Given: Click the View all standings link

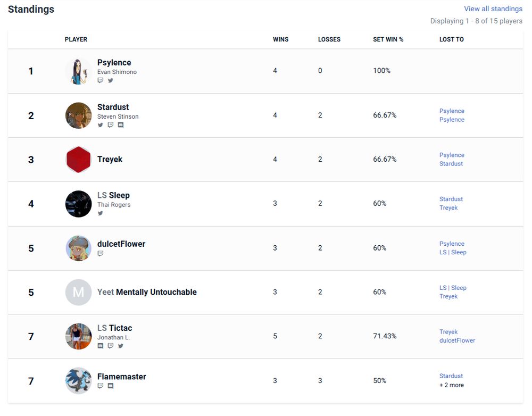Looking at the screenshot, I should click(493, 9).
